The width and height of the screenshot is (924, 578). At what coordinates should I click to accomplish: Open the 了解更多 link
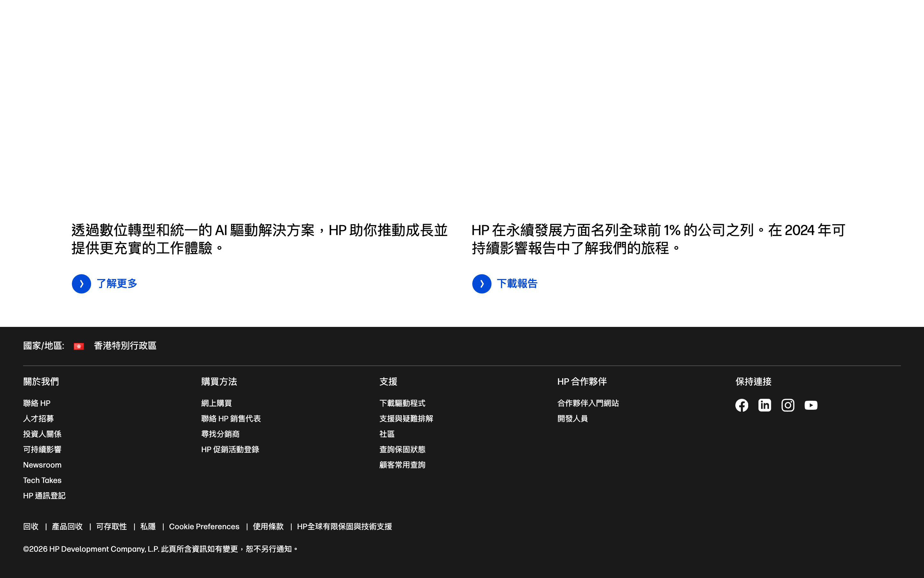coord(117,284)
